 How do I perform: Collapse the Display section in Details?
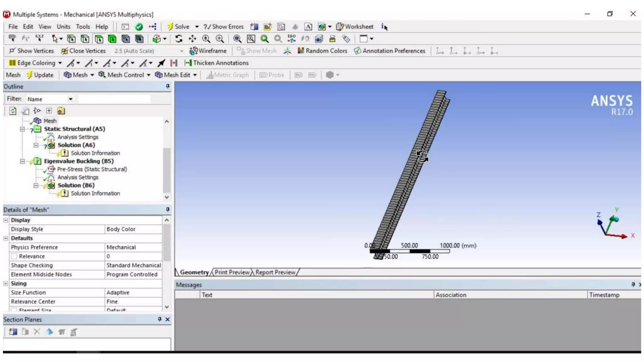(x=6, y=220)
